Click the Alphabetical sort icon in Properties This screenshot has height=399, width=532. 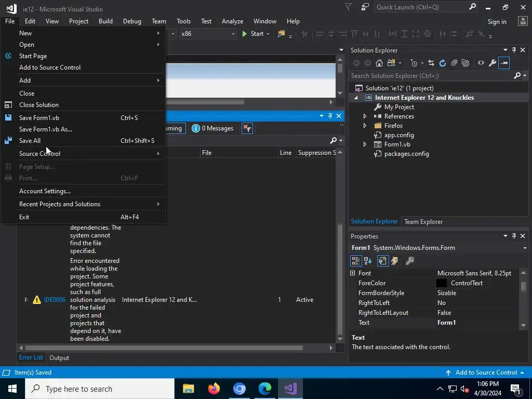coord(368,261)
